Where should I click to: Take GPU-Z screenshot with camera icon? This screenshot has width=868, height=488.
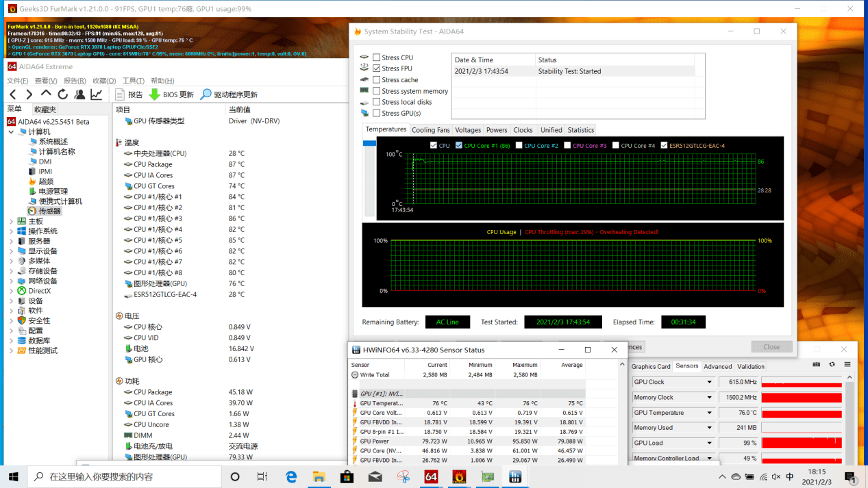coord(817,365)
